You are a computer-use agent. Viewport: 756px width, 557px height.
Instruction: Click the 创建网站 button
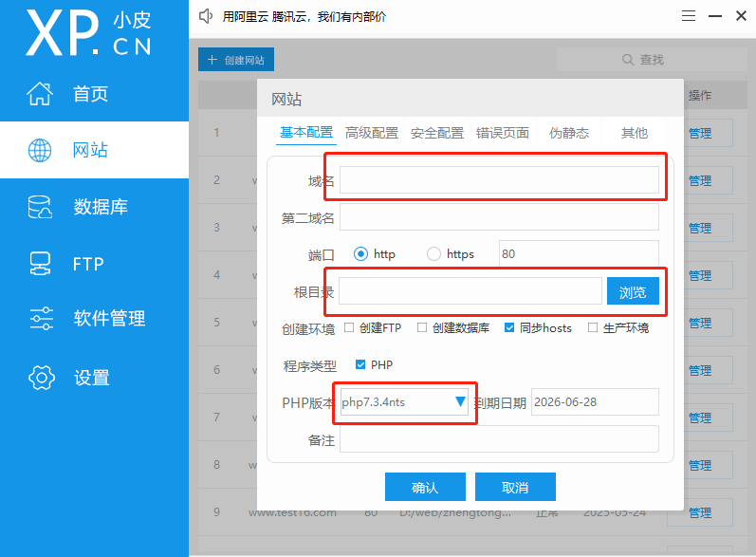(236, 60)
